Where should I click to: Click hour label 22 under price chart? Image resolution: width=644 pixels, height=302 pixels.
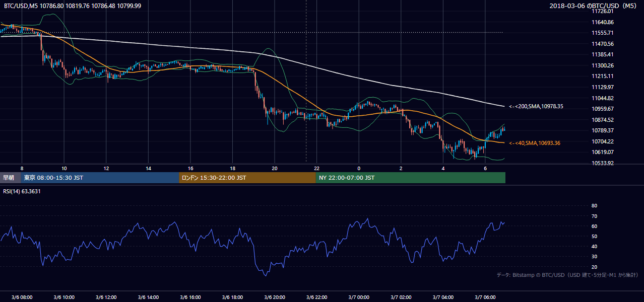(x=317, y=168)
